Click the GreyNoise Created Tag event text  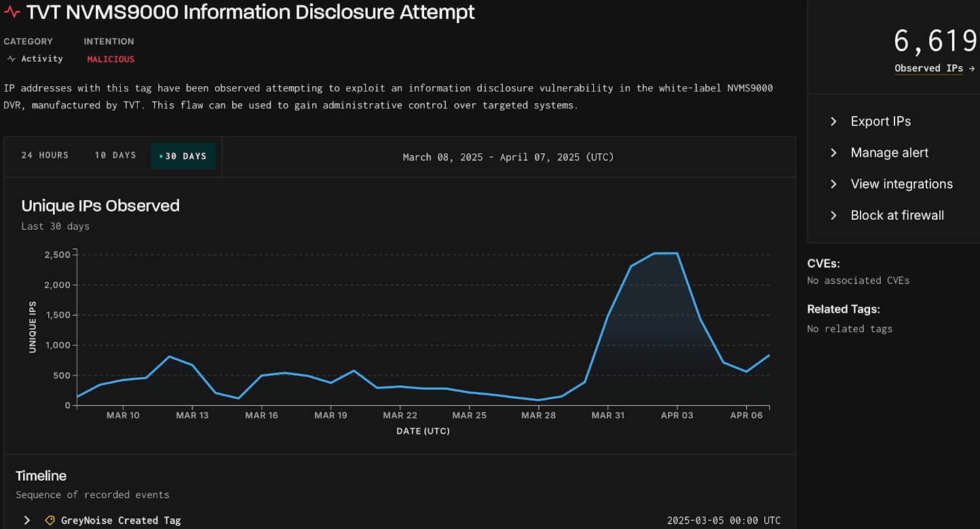[x=121, y=521]
